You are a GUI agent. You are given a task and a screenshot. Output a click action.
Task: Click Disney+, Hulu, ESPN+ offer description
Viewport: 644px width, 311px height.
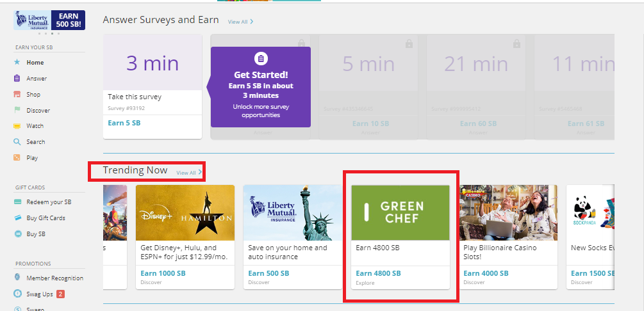tap(184, 252)
